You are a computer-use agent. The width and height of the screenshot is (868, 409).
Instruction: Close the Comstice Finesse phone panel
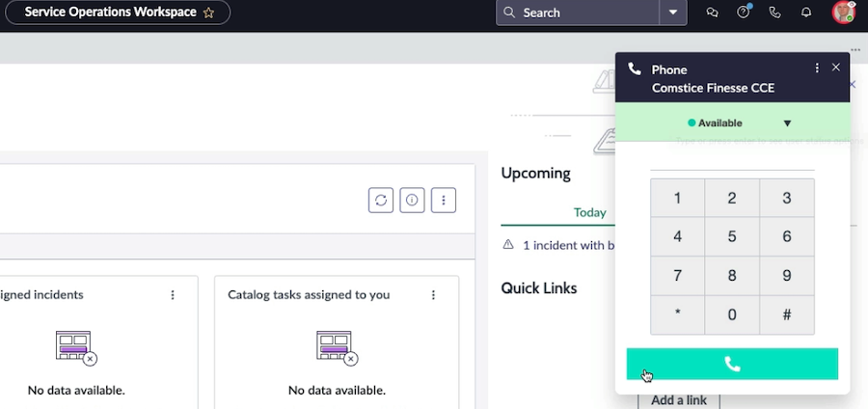[836, 68]
